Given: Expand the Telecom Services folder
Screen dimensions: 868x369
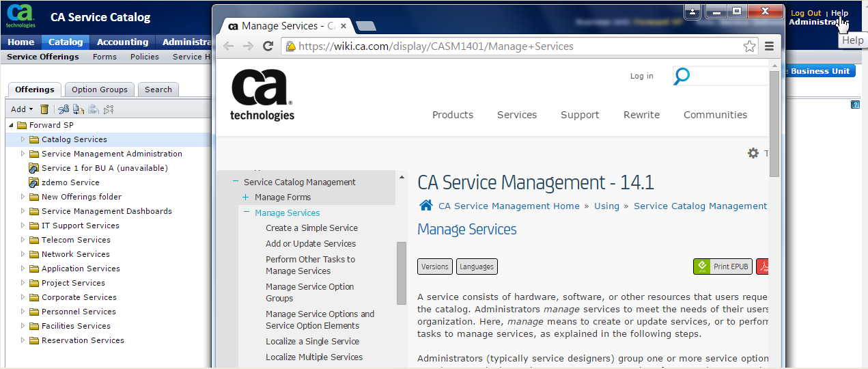Looking at the screenshot, I should point(23,240).
